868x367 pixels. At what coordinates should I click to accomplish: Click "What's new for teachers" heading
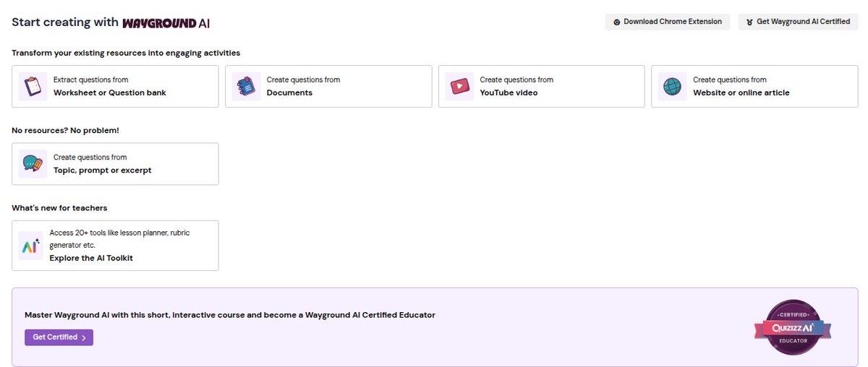coord(59,208)
